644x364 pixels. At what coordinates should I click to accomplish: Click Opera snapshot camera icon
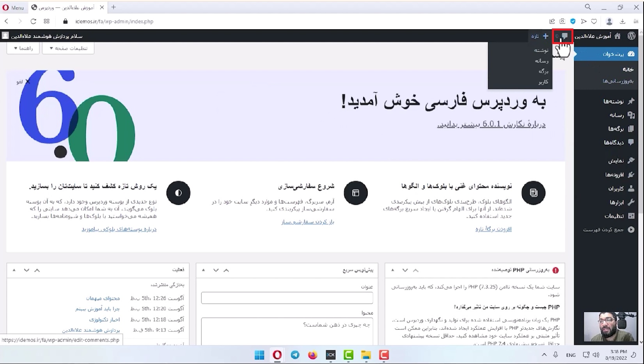point(562,21)
